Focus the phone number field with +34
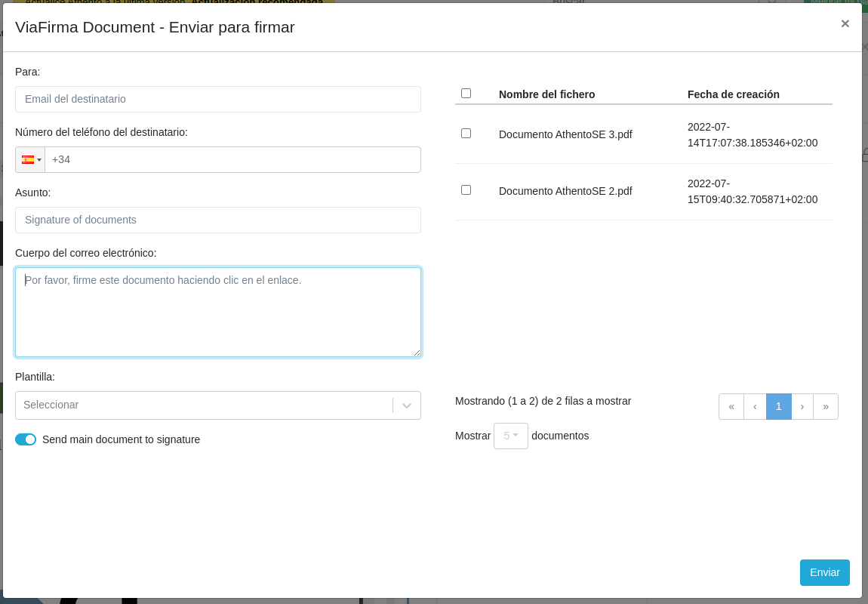The height and width of the screenshot is (604, 868). [232, 160]
